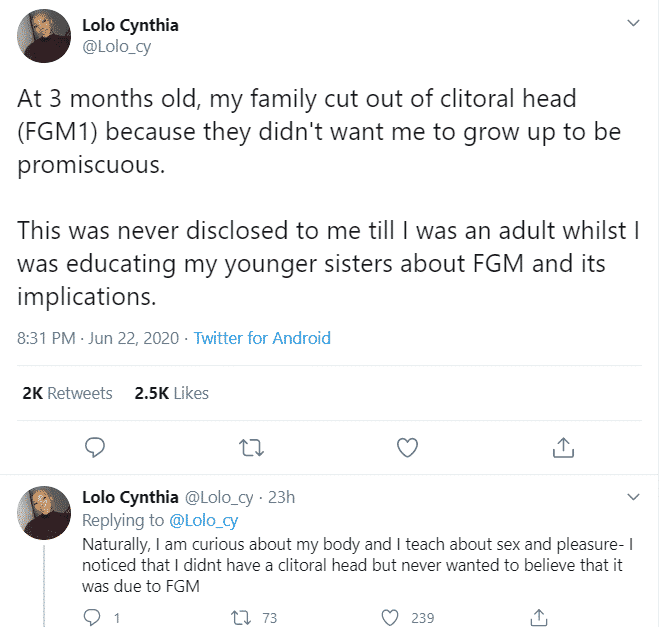Image resolution: width=659 pixels, height=627 pixels.
Task: Like the main tweet with the heart icon
Action: coord(407,447)
